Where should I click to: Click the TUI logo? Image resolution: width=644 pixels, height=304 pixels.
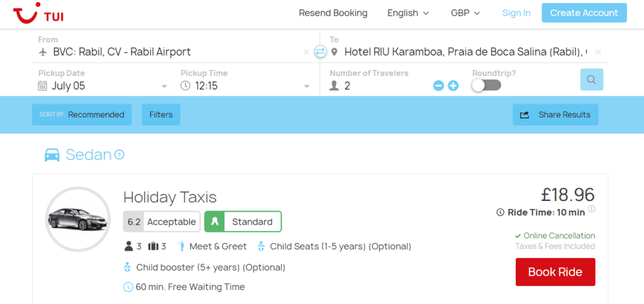pyautogui.click(x=38, y=13)
